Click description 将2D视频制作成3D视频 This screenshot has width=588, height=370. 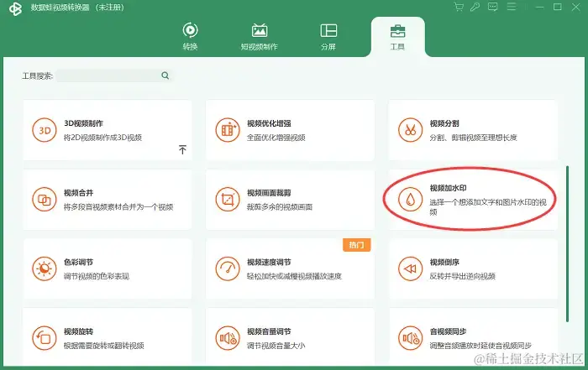pos(102,138)
